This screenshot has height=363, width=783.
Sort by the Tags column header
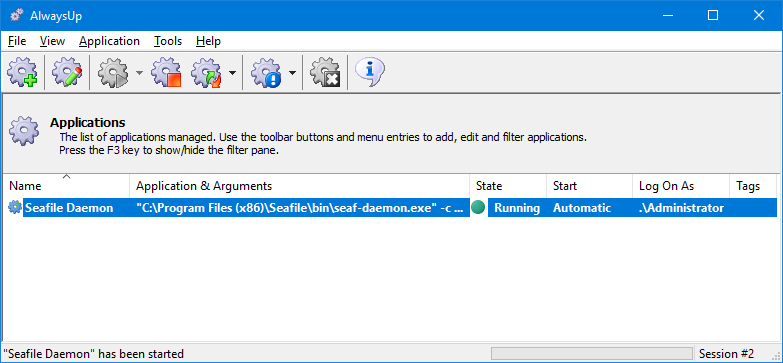[753, 186]
